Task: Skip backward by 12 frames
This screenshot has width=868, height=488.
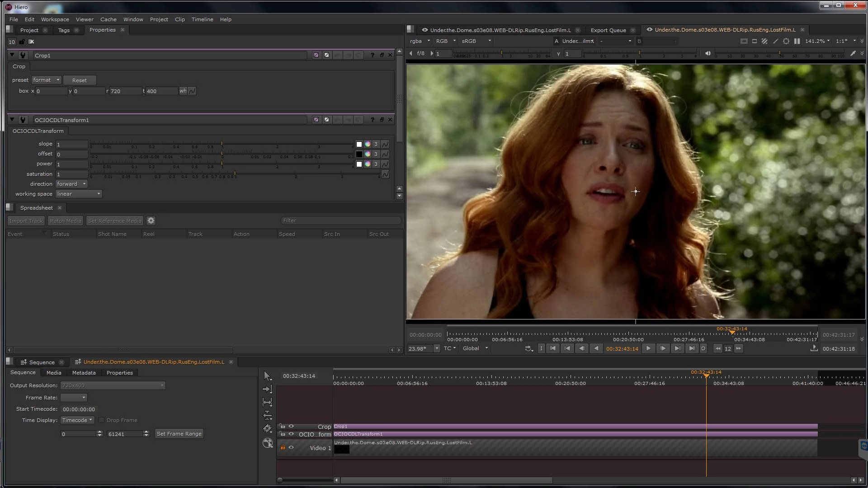Action: point(718,348)
